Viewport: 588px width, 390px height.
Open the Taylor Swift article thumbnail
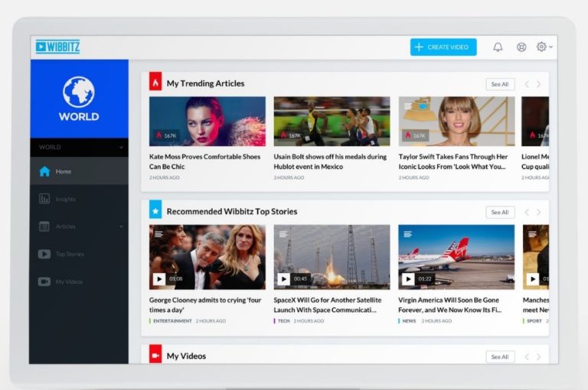457,122
